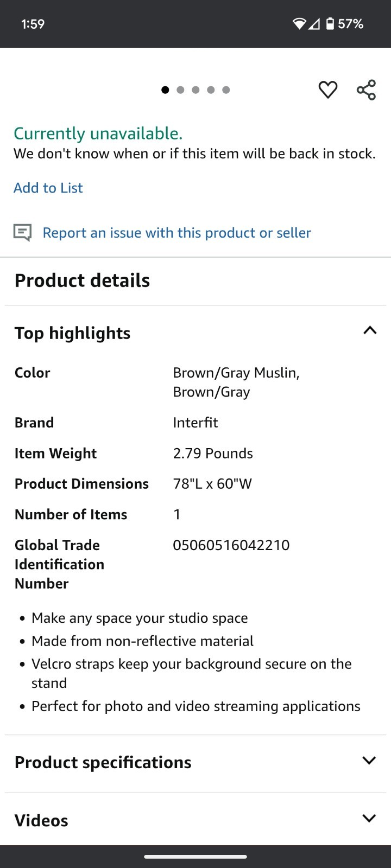This screenshot has height=868, width=391.
Task: Tap the share icon
Action: (367, 90)
